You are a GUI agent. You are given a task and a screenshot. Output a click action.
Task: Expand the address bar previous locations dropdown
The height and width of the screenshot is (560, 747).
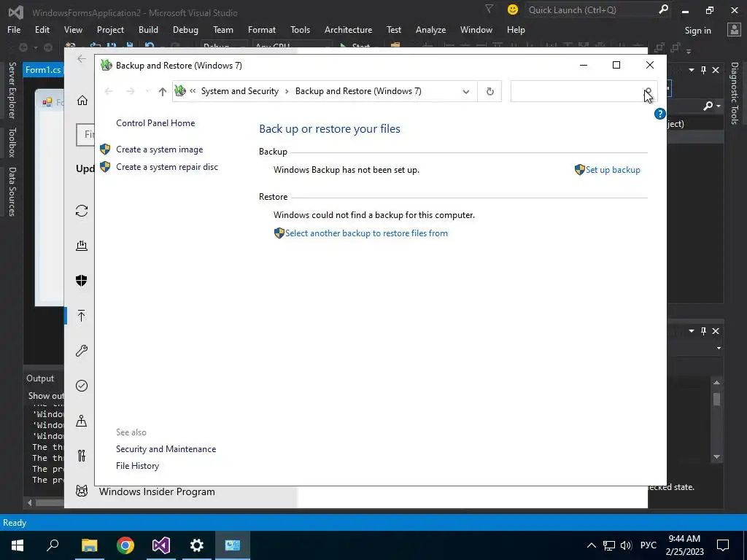pos(466,91)
